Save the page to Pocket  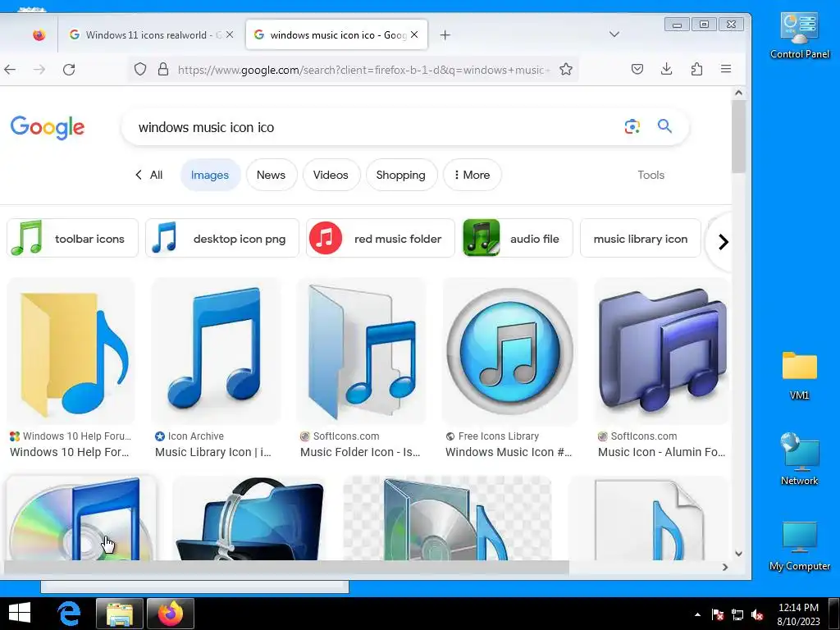pos(637,69)
